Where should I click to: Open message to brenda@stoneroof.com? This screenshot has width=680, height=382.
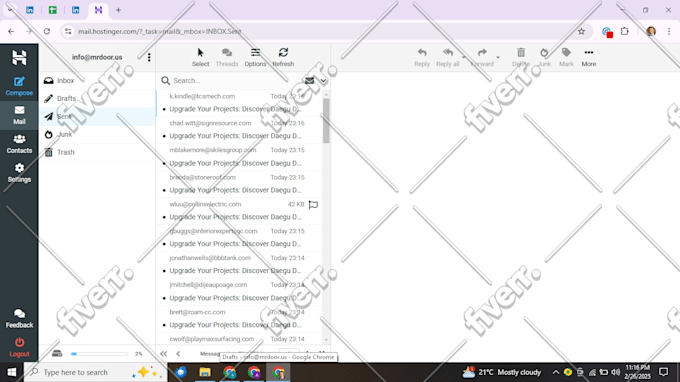(x=239, y=184)
